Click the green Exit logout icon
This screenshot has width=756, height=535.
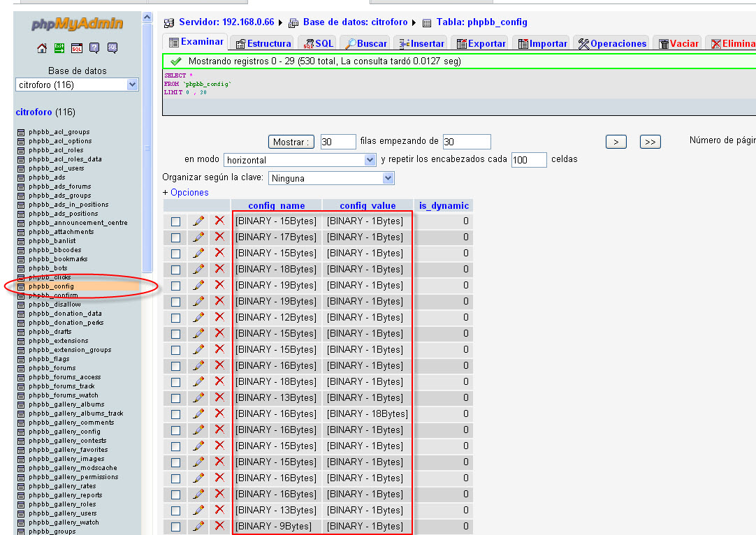click(59, 48)
